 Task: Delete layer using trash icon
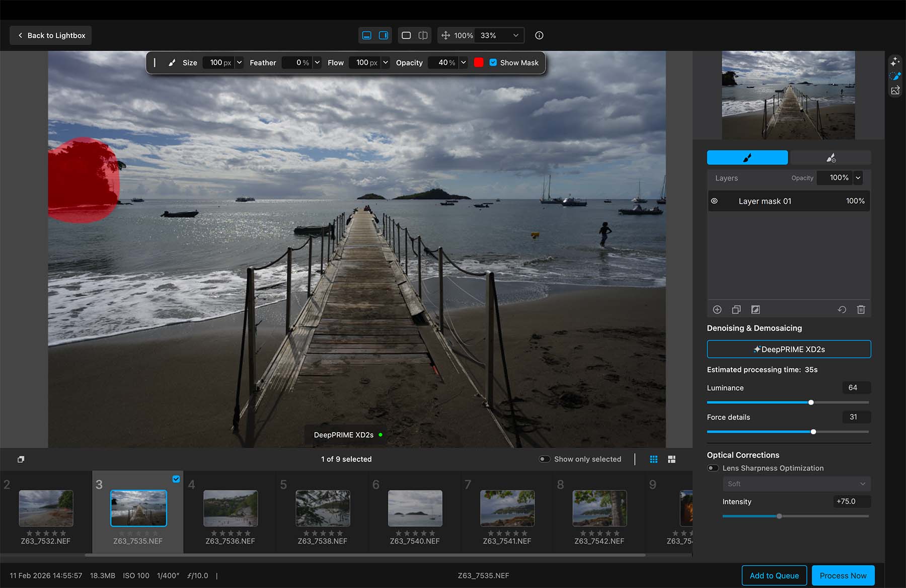tap(861, 310)
